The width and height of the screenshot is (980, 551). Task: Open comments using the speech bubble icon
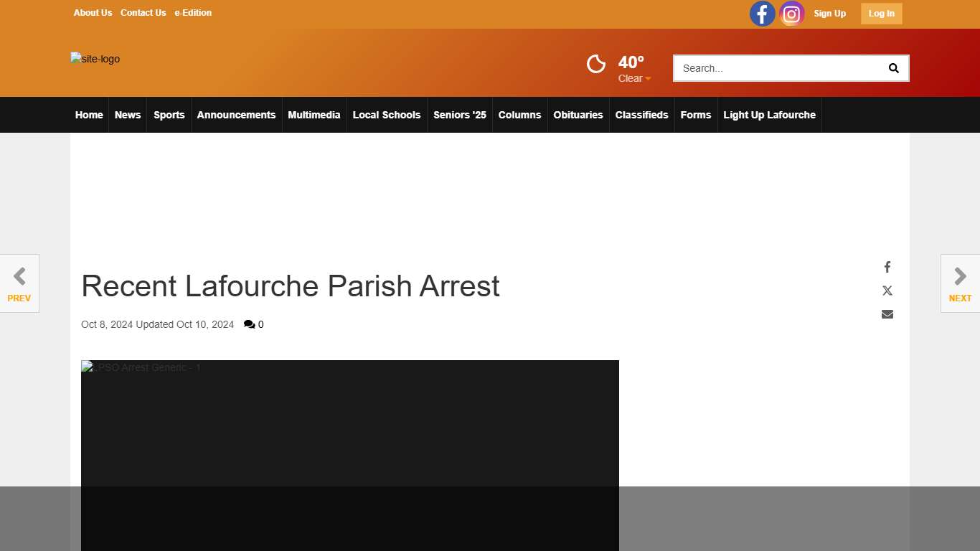[x=250, y=324]
